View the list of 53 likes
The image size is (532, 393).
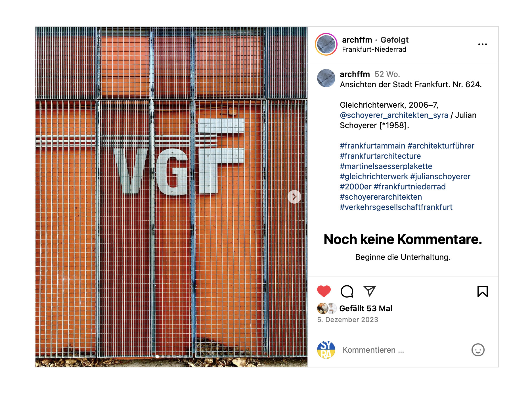[366, 308]
